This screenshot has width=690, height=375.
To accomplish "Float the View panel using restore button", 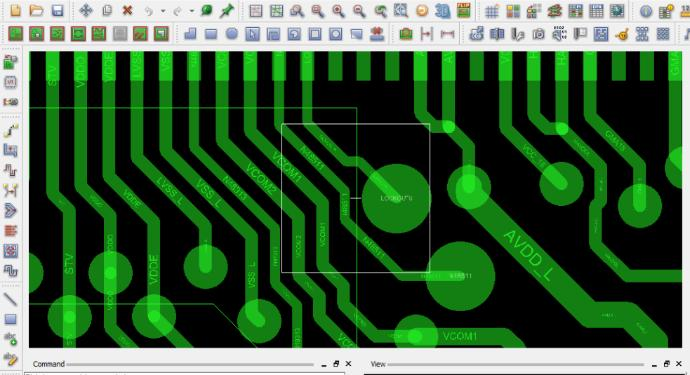I will (x=667, y=364).
